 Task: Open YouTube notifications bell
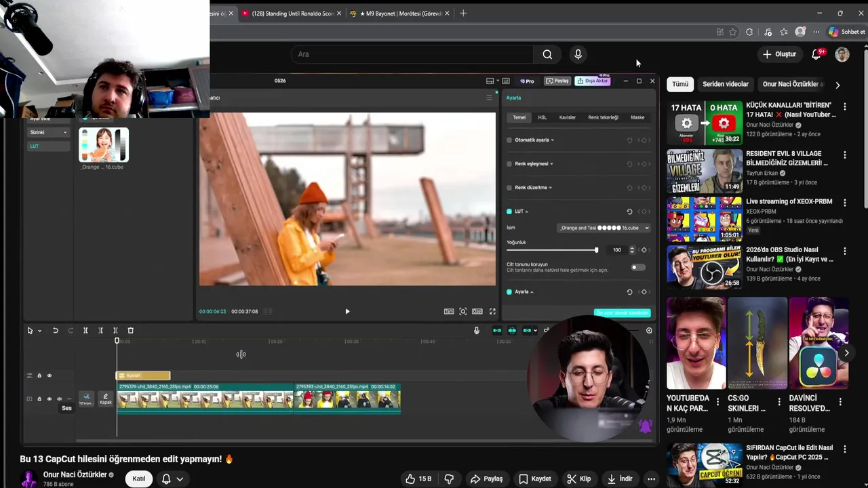tap(816, 54)
